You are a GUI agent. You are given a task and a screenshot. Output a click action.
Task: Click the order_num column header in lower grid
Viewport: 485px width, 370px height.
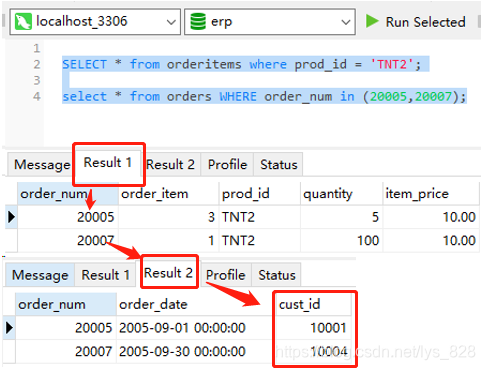pos(66,304)
